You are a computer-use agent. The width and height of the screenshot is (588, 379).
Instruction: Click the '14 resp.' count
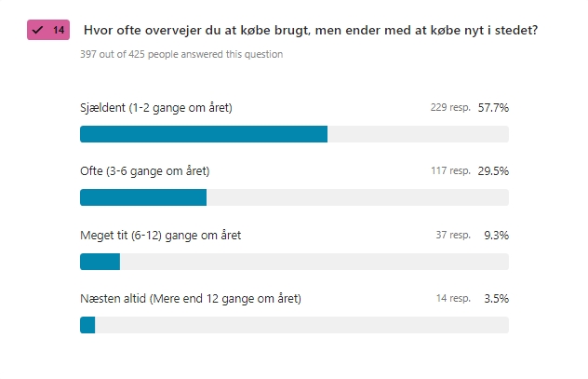click(x=453, y=299)
